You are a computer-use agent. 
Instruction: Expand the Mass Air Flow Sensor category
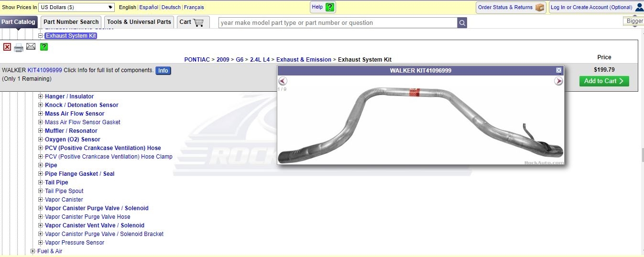click(x=41, y=114)
